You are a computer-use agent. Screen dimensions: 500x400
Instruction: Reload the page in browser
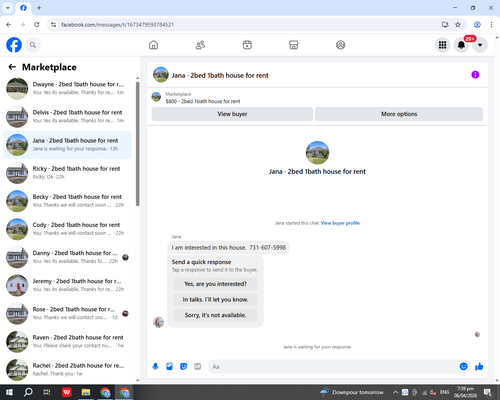pyautogui.click(x=37, y=25)
